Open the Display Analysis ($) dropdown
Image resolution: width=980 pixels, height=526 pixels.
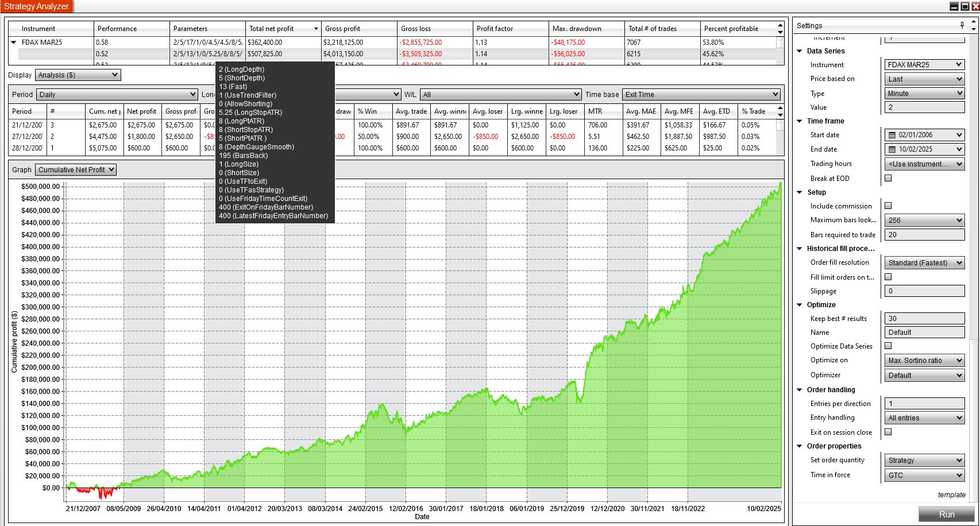(x=78, y=75)
